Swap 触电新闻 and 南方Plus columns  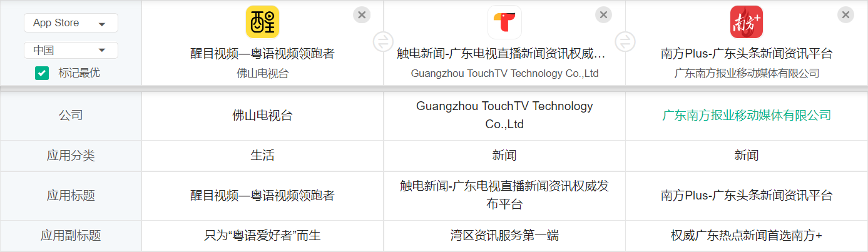(625, 42)
